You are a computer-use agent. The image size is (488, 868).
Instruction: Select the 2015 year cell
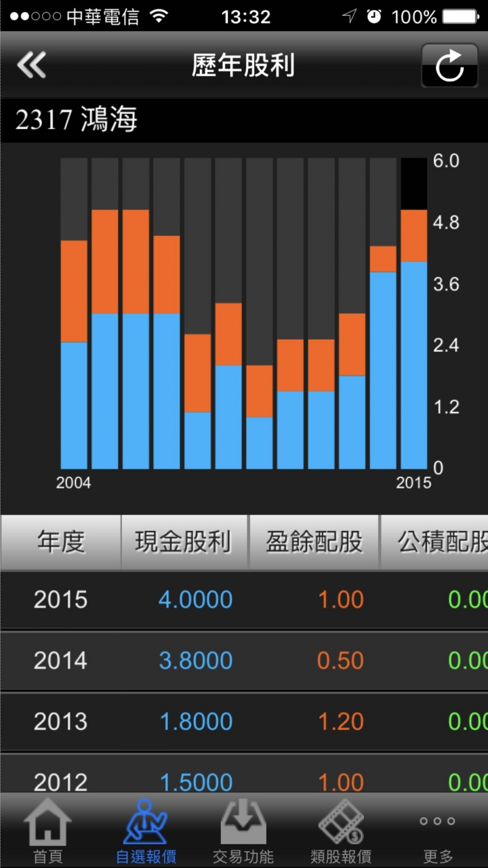[61, 599]
